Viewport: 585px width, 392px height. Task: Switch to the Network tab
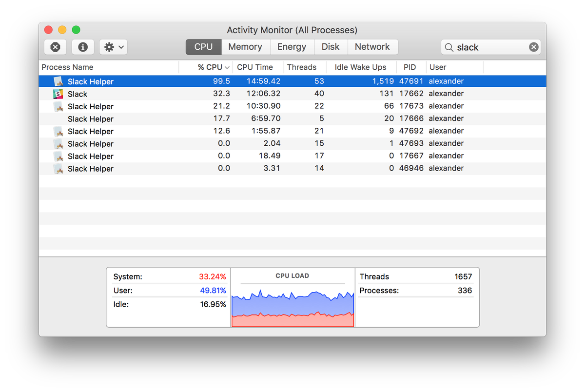[x=372, y=47]
